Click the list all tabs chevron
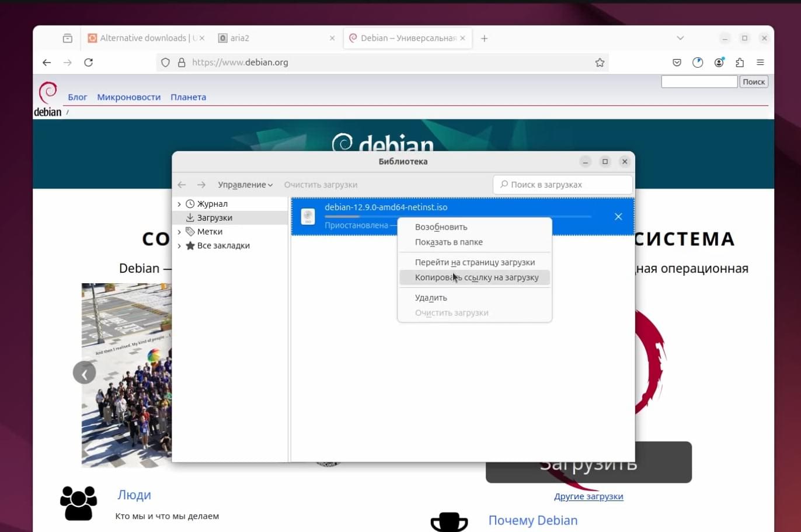Screen dimensions: 801x532 click(680, 38)
